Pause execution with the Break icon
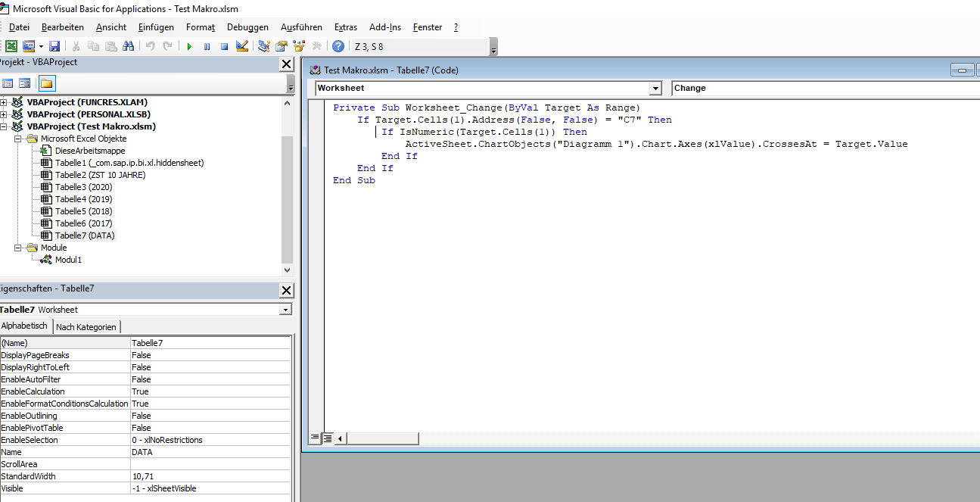The width and height of the screenshot is (980, 502). click(x=207, y=46)
